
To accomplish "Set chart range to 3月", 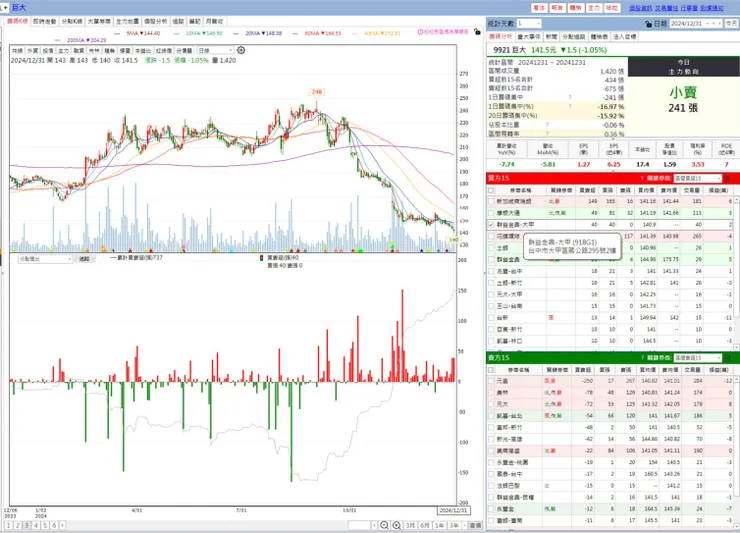I will point(410,525).
